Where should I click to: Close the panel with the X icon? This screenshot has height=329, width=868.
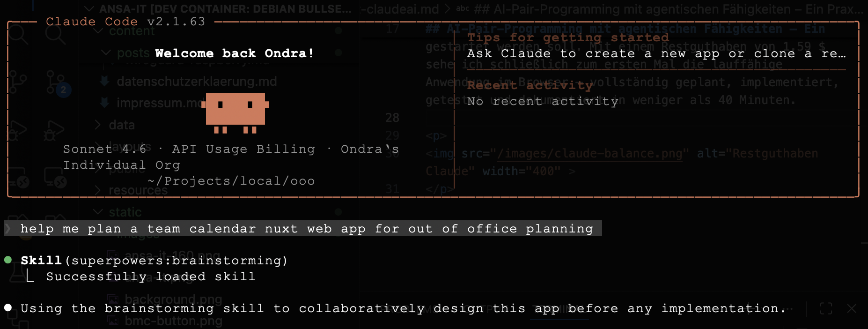click(x=852, y=308)
